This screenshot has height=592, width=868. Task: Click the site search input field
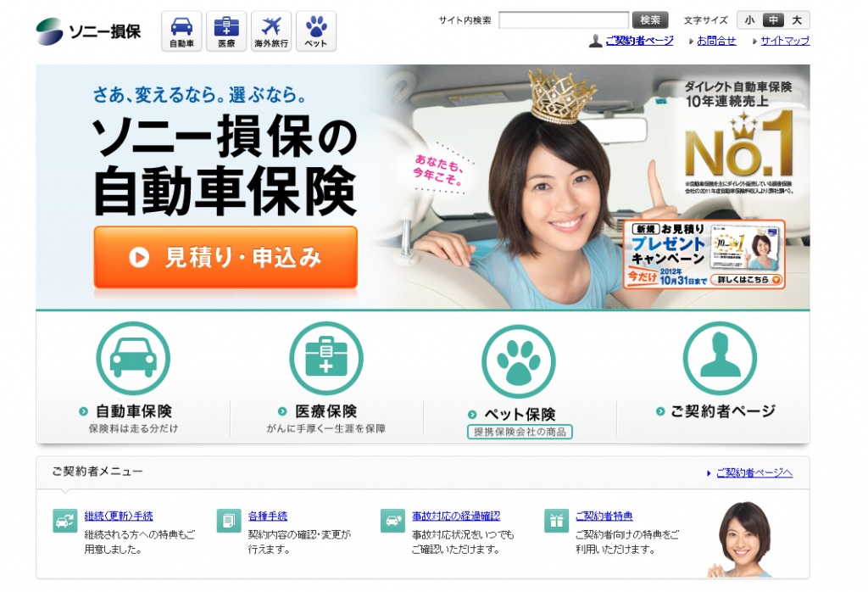click(x=564, y=20)
